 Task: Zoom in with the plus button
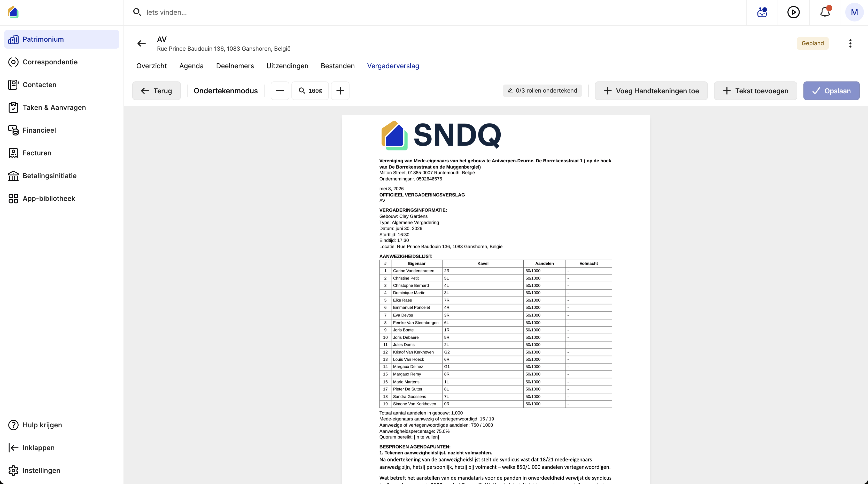(340, 91)
